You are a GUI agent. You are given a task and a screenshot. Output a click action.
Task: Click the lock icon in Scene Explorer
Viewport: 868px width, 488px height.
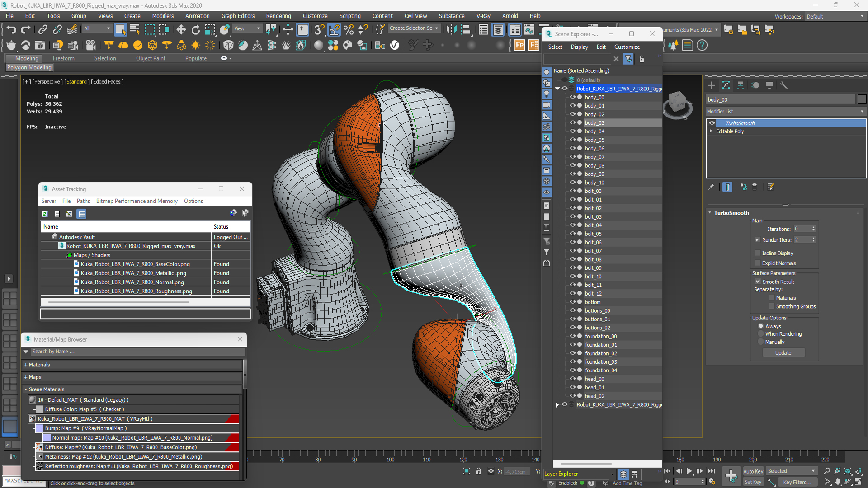click(642, 59)
